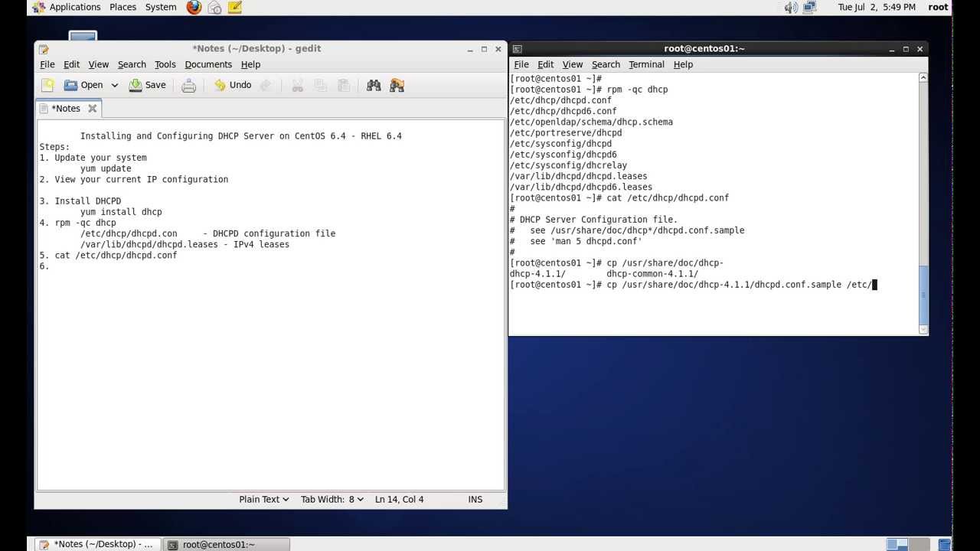Click the volume icon in the system tray
The image size is (980, 551).
click(790, 7)
